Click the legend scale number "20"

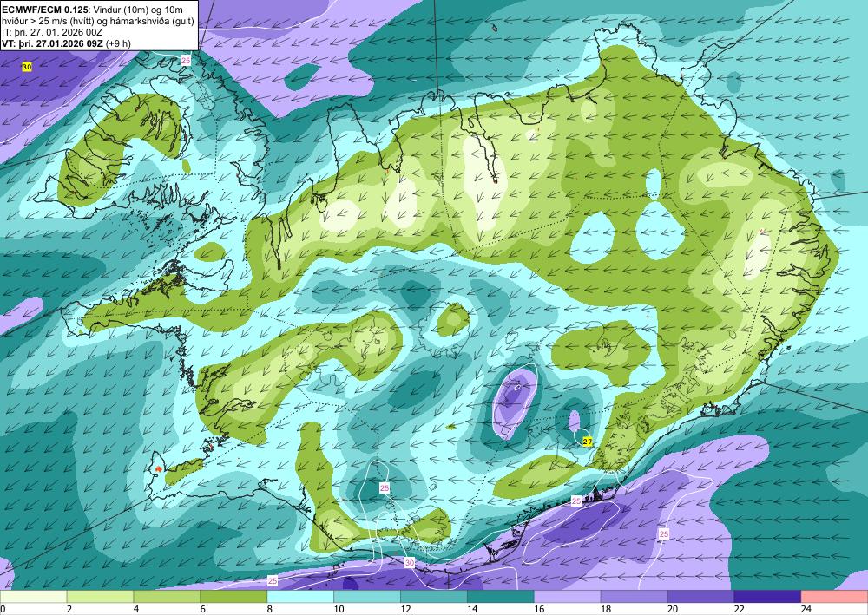pos(673,609)
